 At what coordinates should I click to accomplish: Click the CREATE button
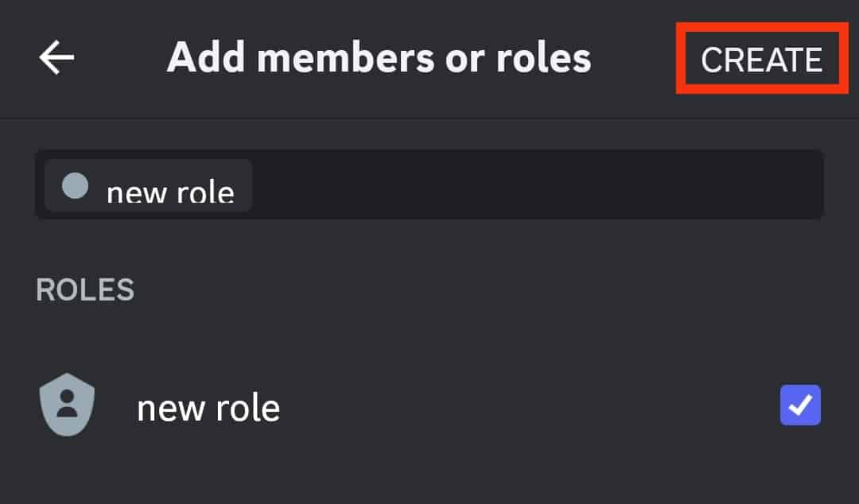[x=762, y=59]
